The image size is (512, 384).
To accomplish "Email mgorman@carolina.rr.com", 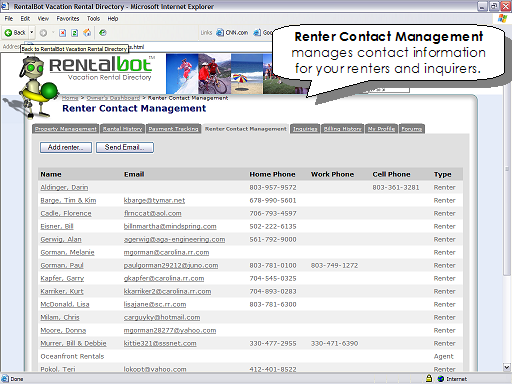I will (x=166, y=252).
